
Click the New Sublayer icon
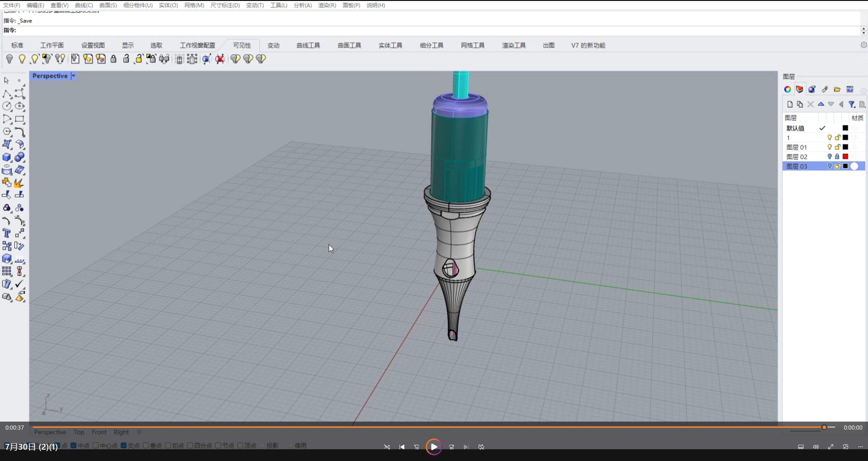[x=800, y=104]
